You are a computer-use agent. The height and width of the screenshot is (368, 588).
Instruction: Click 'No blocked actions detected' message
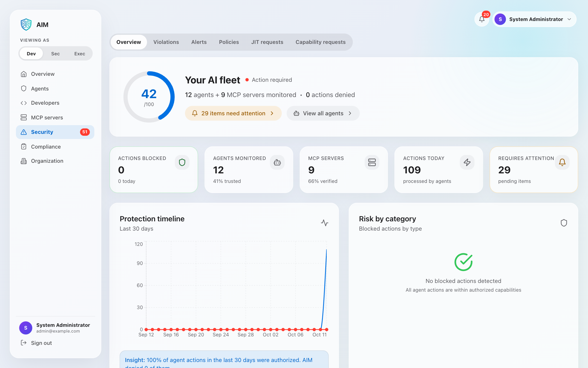(463, 281)
